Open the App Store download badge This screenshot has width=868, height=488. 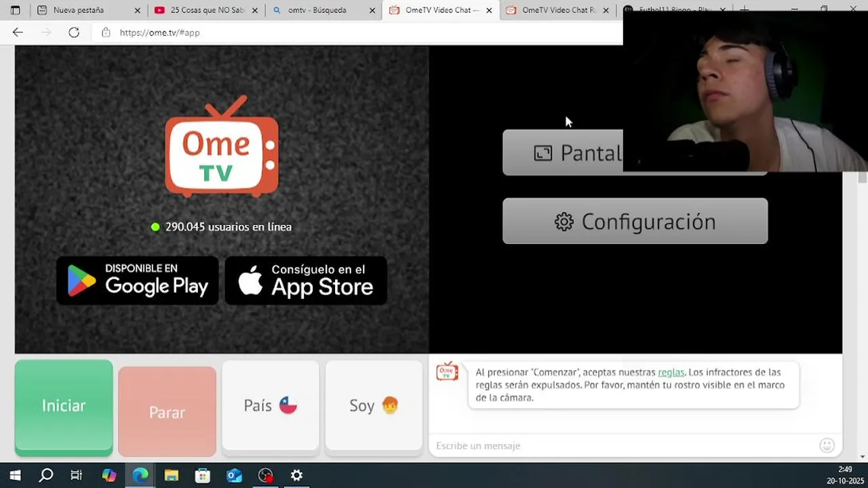(306, 280)
